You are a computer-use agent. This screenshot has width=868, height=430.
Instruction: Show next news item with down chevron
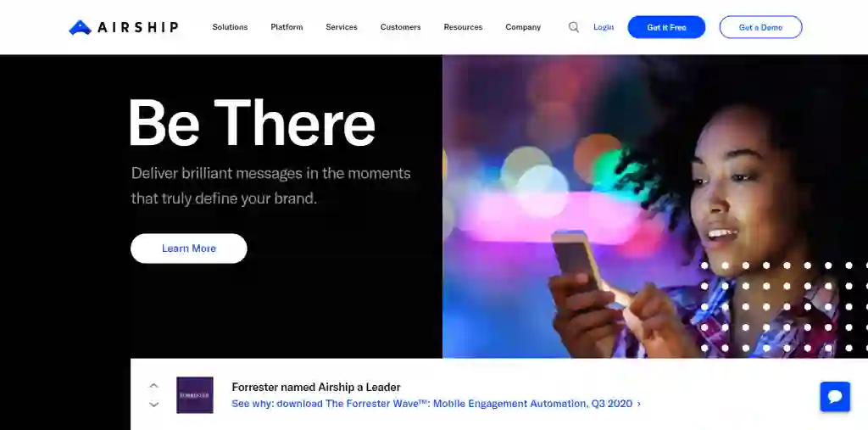(154, 405)
